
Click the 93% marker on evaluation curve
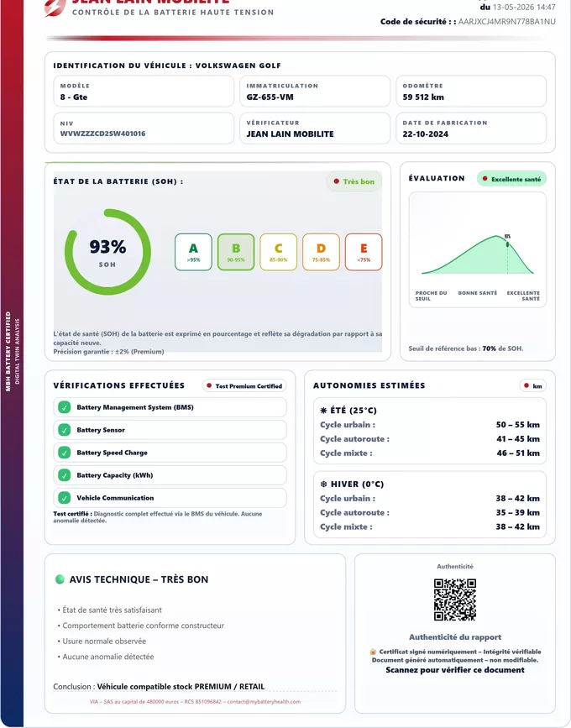(x=507, y=244)
